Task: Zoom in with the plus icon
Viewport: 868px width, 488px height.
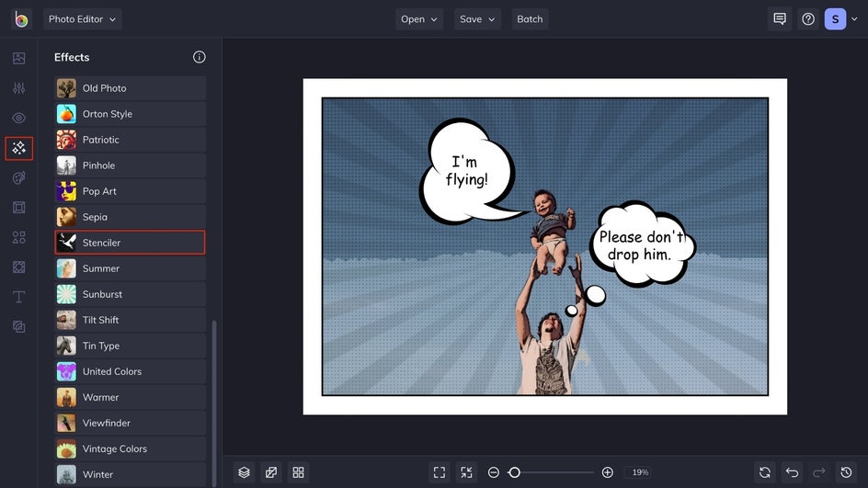Action: [x=607, y=472]
